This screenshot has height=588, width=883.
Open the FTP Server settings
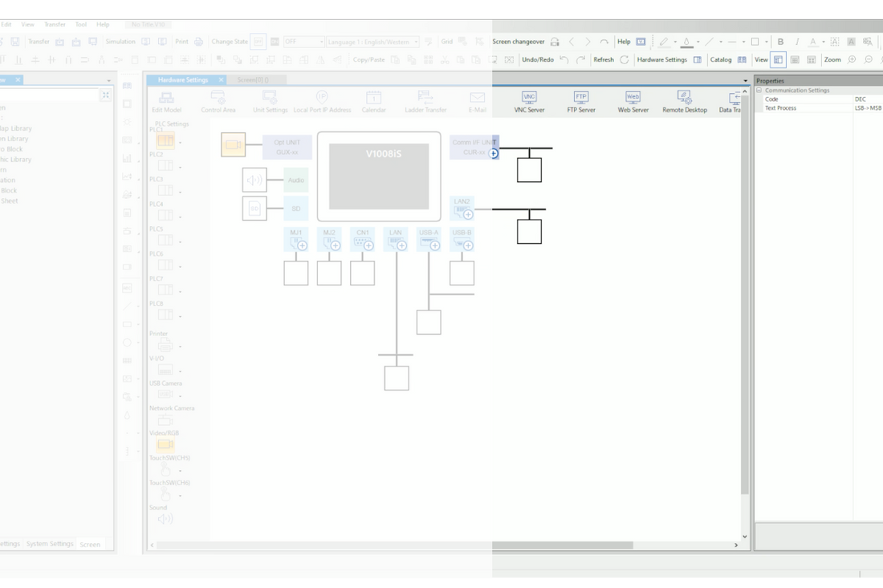point(581,101)
